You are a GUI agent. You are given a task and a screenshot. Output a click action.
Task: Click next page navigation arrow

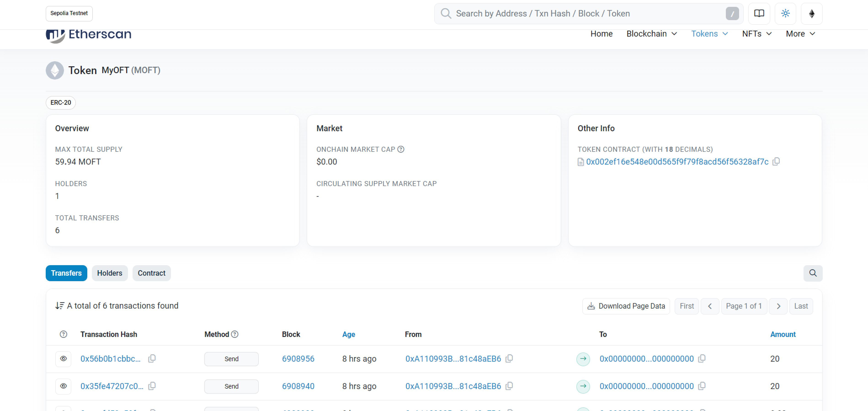click(x=778, y=306)
